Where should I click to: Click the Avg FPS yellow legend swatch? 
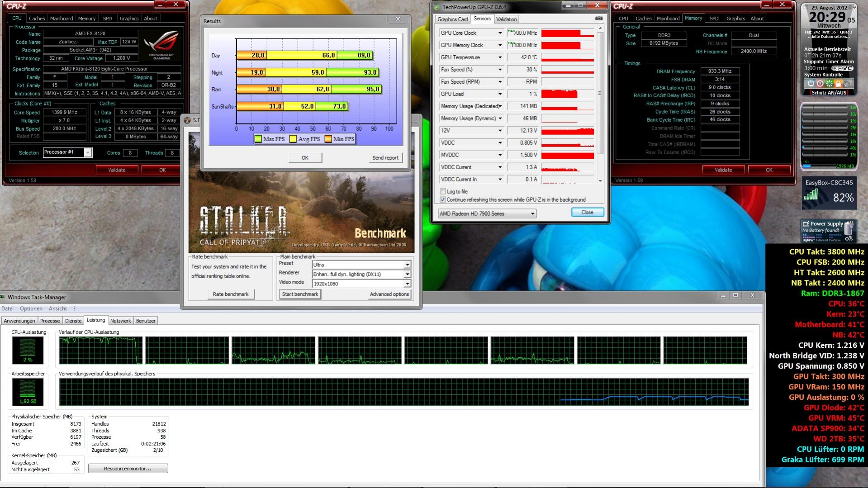click(x=293, y=139)
